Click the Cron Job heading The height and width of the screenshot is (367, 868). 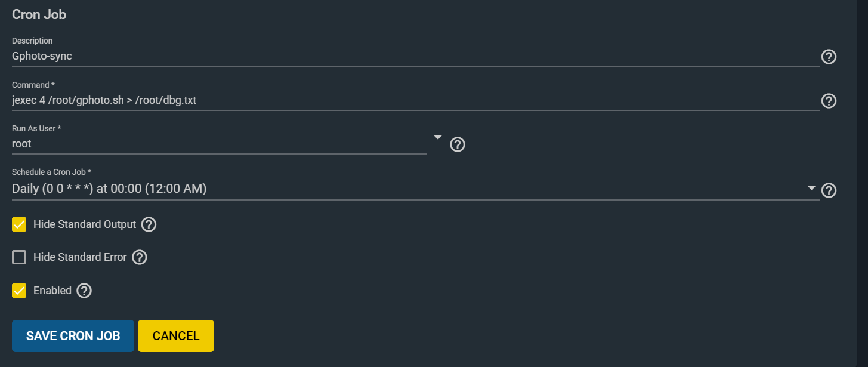39,15
